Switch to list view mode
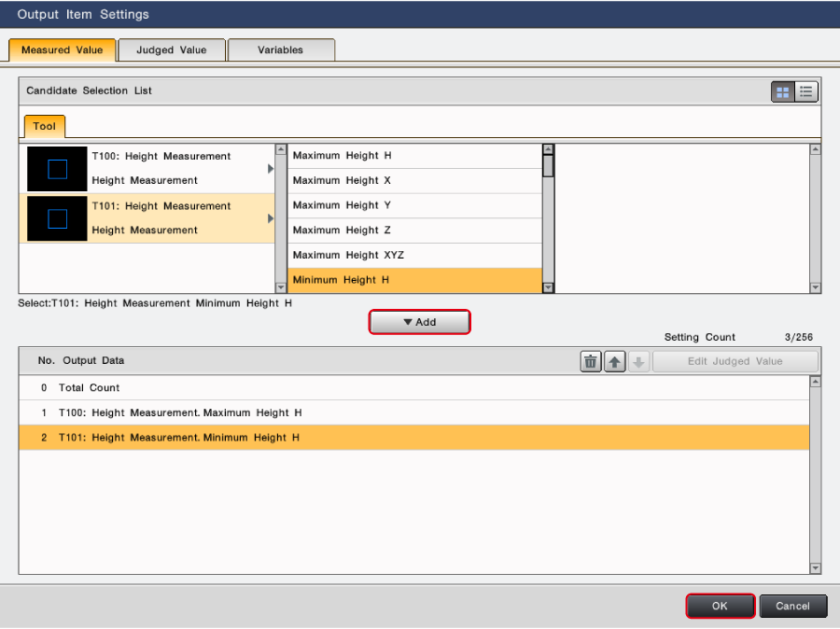The image size is (840, 629). (806, 91)
